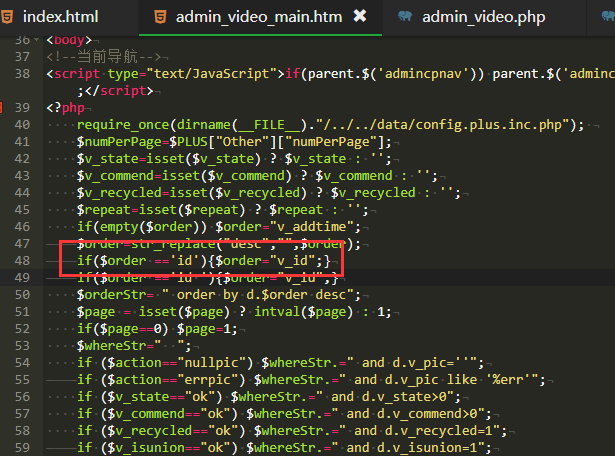Click the PHP elephant icon on admin_video.php tab

click(404, 17)
